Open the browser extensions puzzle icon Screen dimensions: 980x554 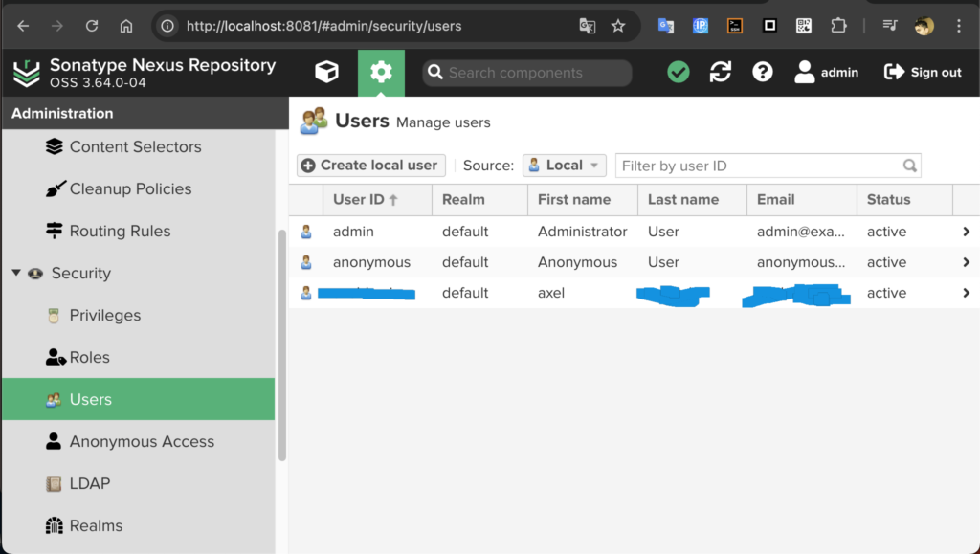pyautogui.click(x=838, y=26)
